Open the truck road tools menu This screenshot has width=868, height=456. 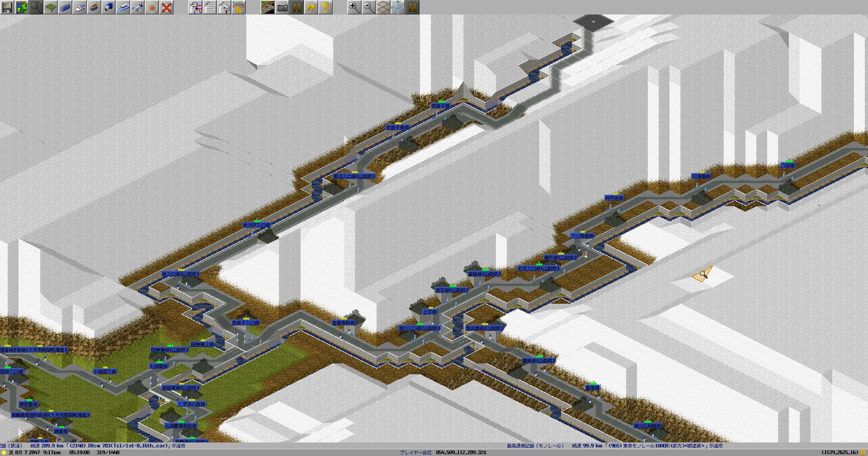tap(108, 7)
